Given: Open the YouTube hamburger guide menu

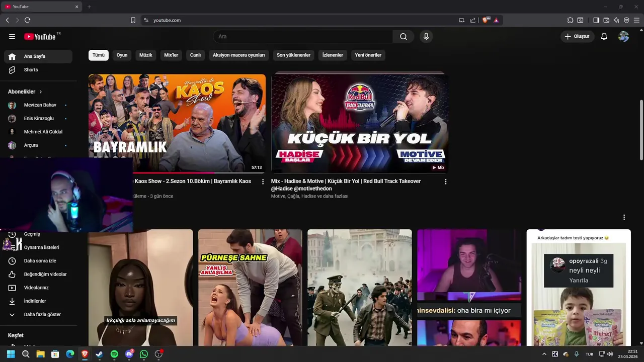Looking at the screenshot, I should [x=12, y=36].
